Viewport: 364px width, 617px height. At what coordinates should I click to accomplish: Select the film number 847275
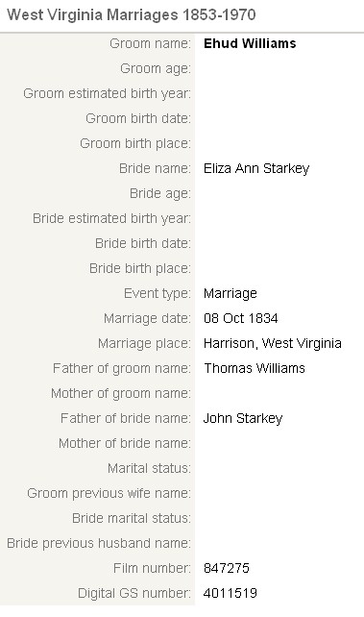coord(227,568)
